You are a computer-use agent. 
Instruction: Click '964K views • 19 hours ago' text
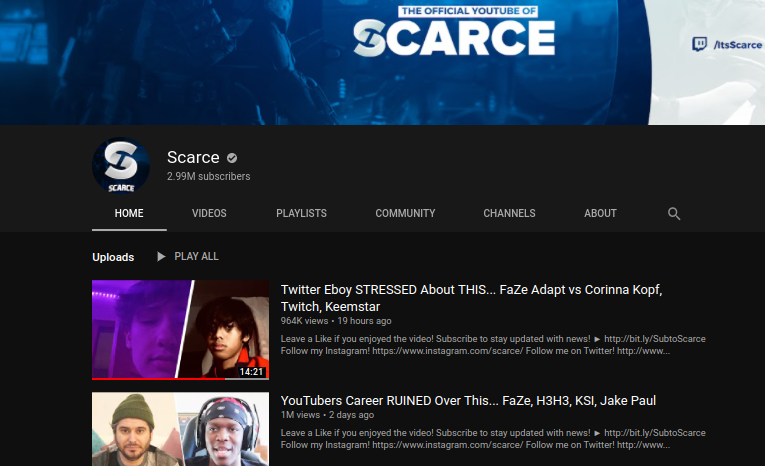pyautogui.click(x=336, y=321)
